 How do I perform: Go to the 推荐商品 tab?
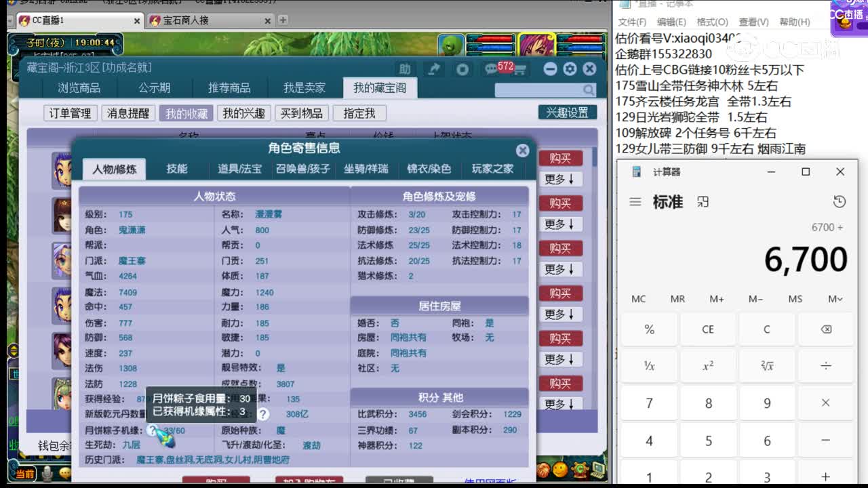coord(229,88)
